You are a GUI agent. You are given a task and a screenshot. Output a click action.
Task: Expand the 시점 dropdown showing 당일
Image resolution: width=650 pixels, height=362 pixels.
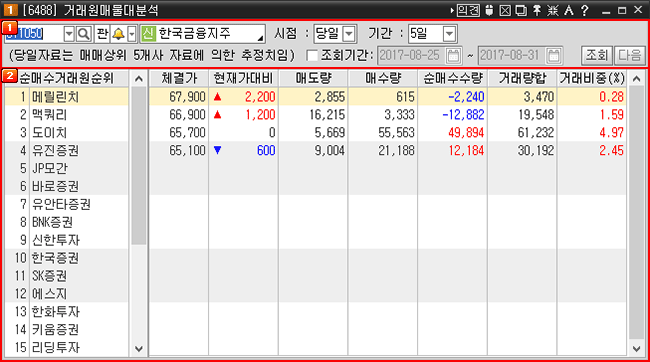[349, 34]
